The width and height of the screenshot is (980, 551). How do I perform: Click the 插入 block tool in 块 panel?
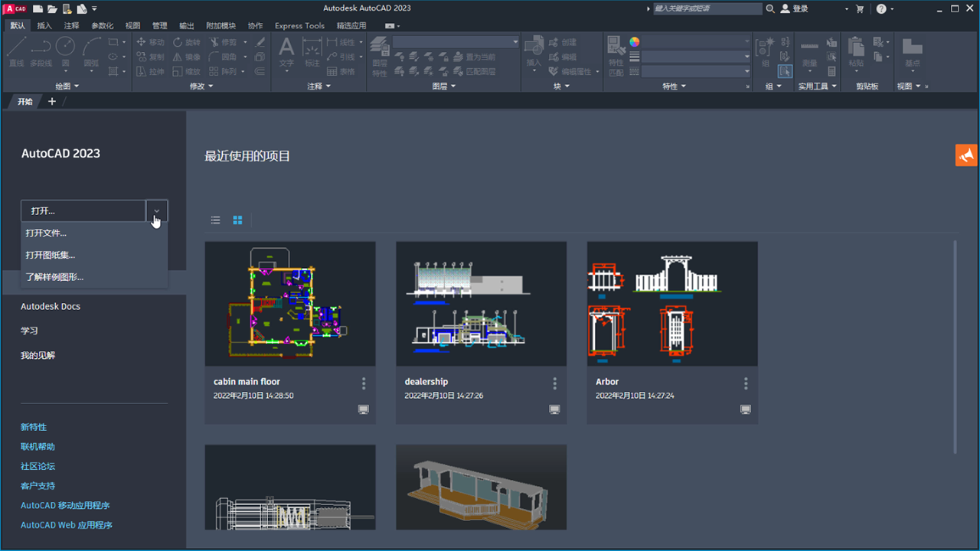(534, 52)
